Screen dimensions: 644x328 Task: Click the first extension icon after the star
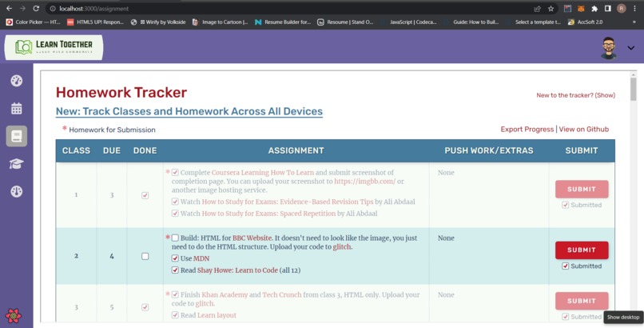coord(567,9)
